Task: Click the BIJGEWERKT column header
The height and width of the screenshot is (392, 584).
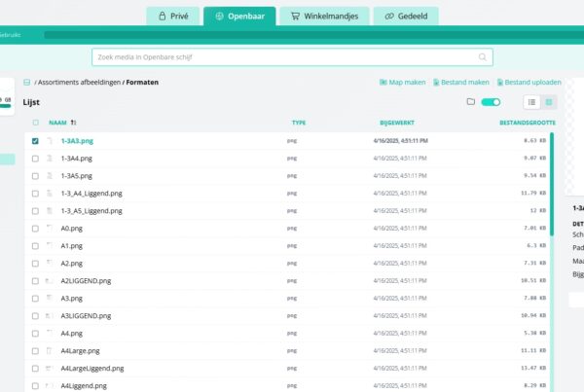Action: [397, 123]
